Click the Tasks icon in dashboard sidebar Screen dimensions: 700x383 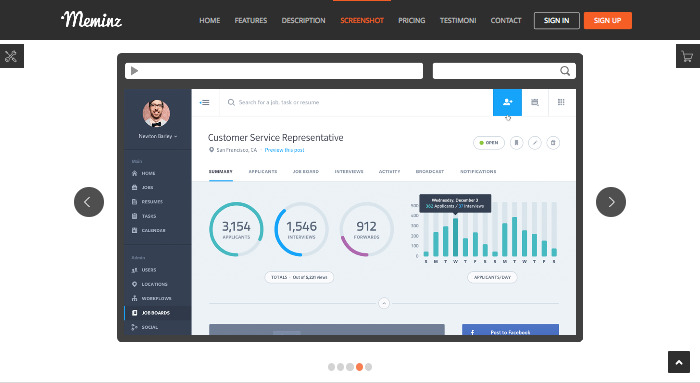pyautogui.click(x=134, y=216)
